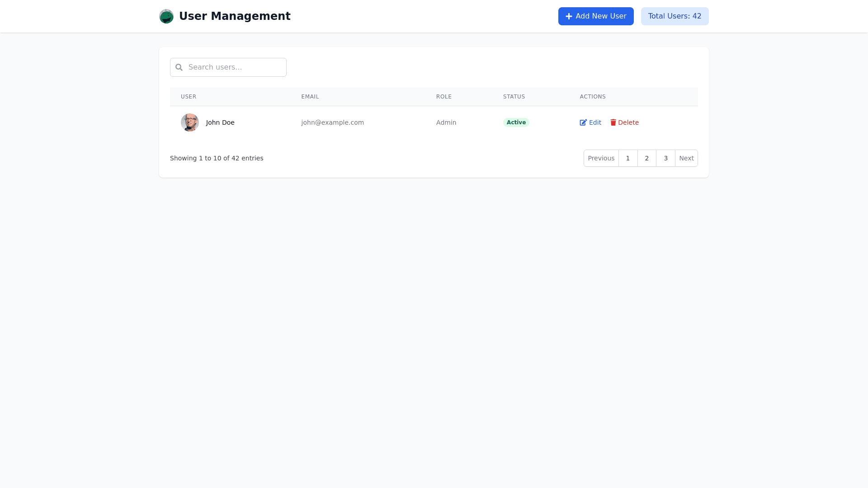The image size is (868, 488).
Task: Click the Active status badge
Action: click(x=516, y=122)
